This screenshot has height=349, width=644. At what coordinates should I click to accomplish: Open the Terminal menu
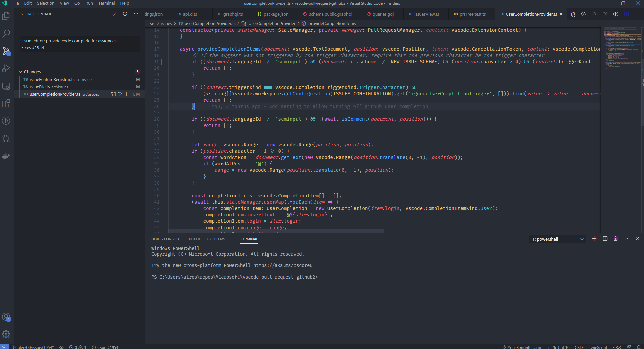tap(106, 3)
